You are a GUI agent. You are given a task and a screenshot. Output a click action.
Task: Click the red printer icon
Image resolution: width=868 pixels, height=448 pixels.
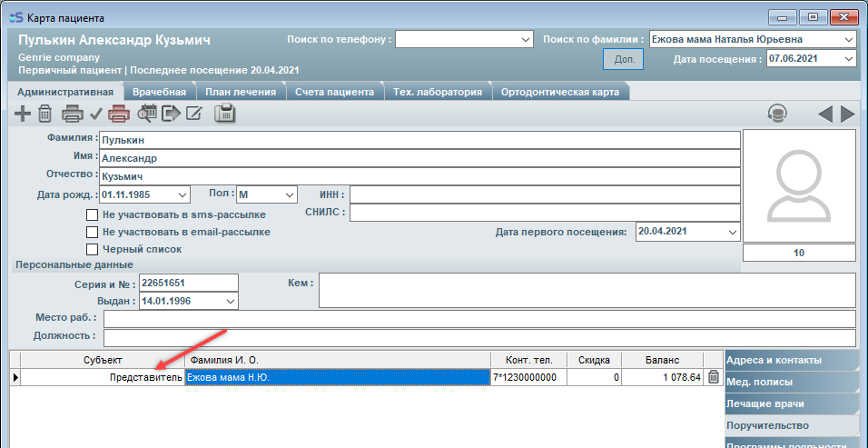click(x=119, y=114)
